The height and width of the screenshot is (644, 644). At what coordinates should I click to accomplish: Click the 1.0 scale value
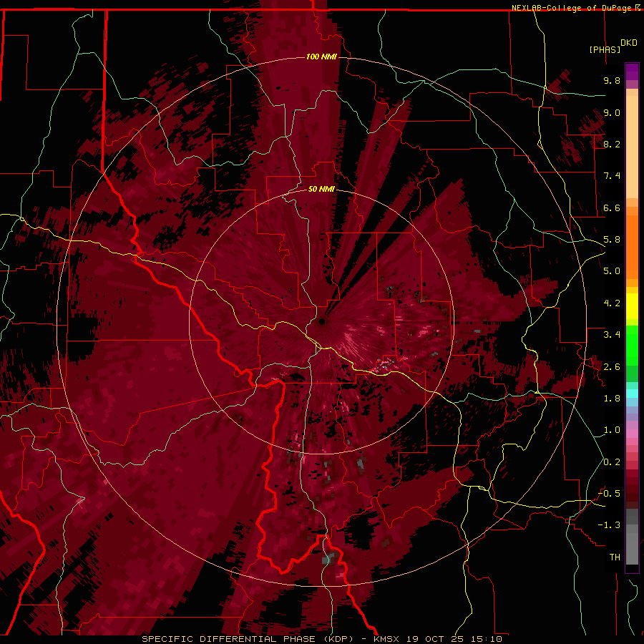[x=612, y=430]
